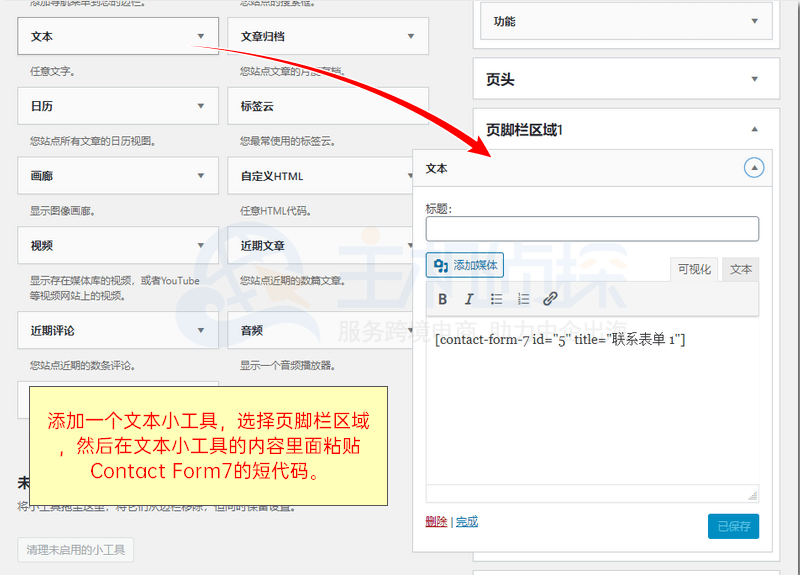The width and height of the screenshot is (800, 575).
Task: Click the insert link icon
Action: [550, 299]
